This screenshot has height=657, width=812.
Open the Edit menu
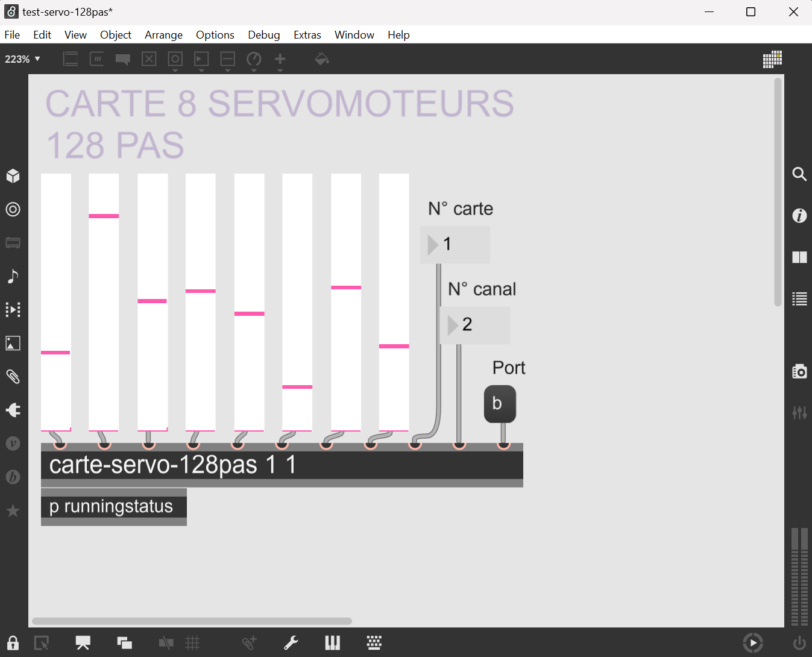pyautogui.click(x=42, y=35)
